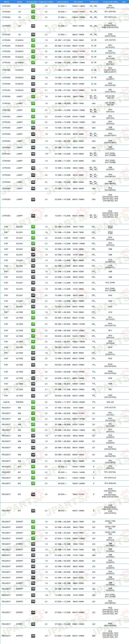Click the Lata produkcji column header
The height and width of the screenshot is (644, 129).
coord(63,2)
